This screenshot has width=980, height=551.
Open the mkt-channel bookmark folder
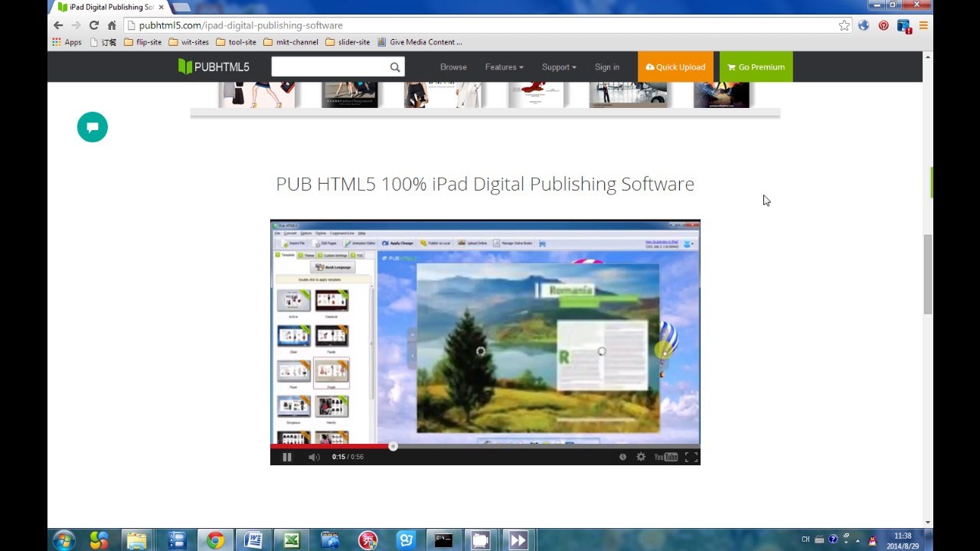tap(291, 42)
